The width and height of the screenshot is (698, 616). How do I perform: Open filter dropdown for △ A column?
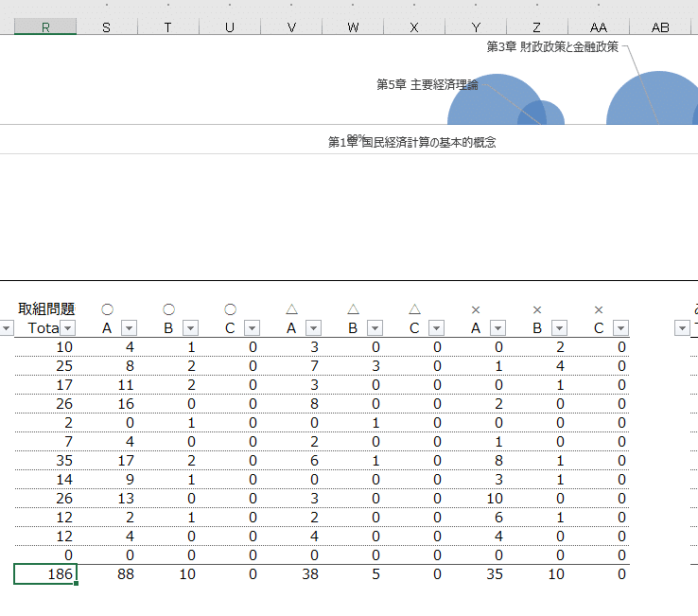click(x=313, y=328)
